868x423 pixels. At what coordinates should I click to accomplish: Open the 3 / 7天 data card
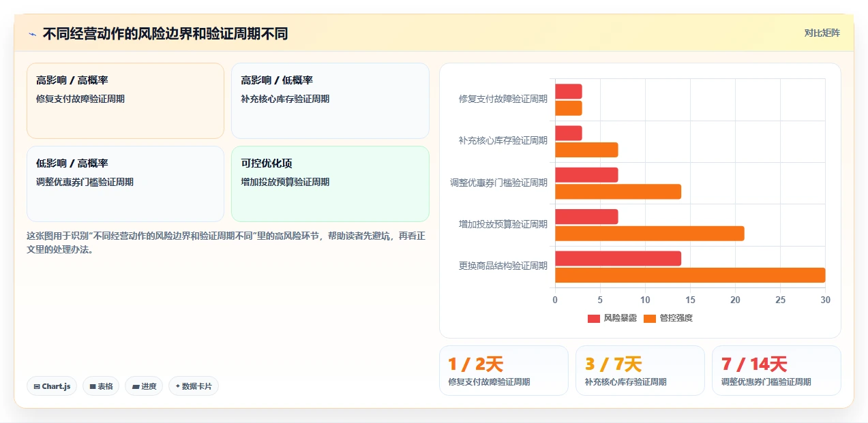640,371
